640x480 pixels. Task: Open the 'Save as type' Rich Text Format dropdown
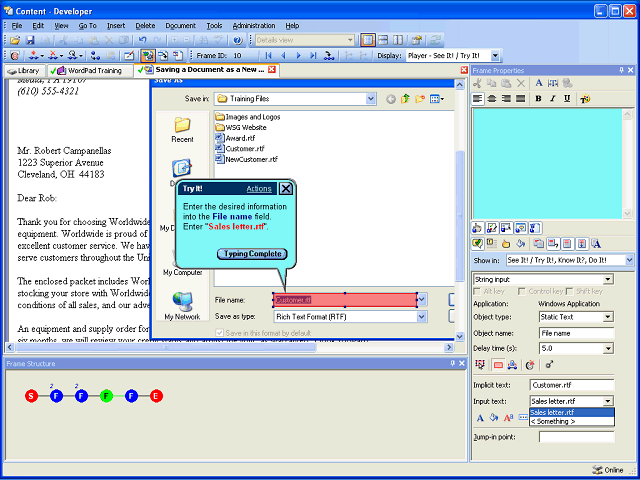point(422,317)
